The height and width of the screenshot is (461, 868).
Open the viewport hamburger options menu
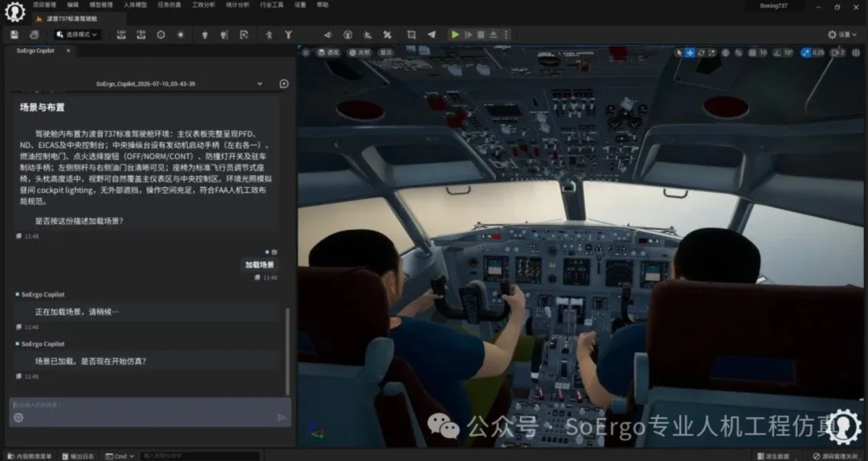[x=305, y=52]
